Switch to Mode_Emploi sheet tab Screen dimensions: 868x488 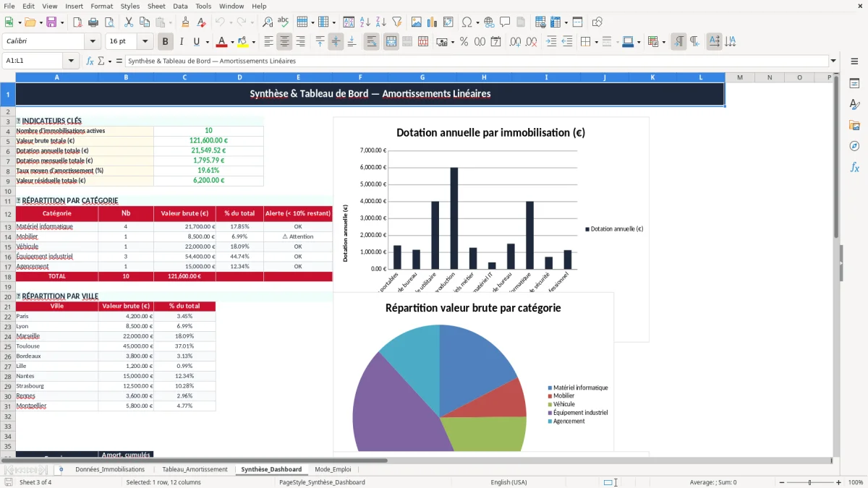point(333,469)
